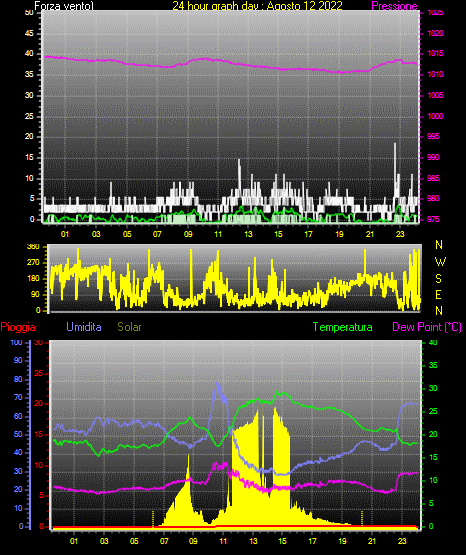The image size is (466, 555).
Task: Click the E wind direction label
Action: (438, 294)
